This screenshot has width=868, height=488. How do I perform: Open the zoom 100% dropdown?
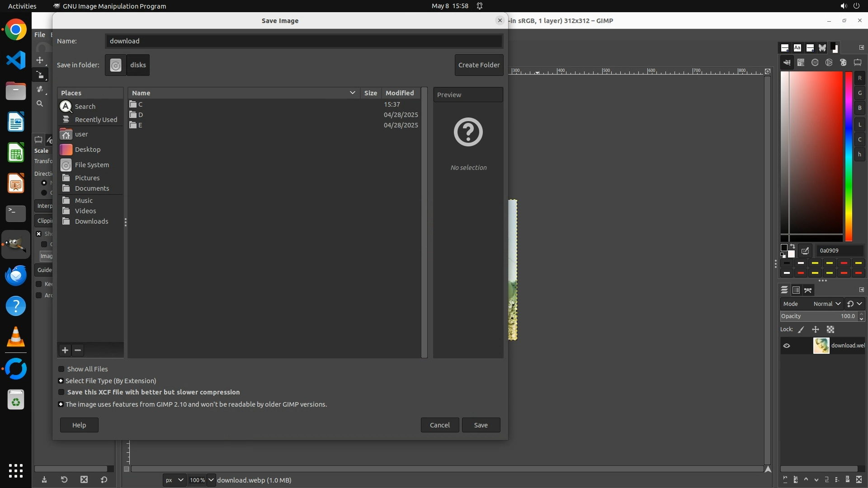[211, 480]
